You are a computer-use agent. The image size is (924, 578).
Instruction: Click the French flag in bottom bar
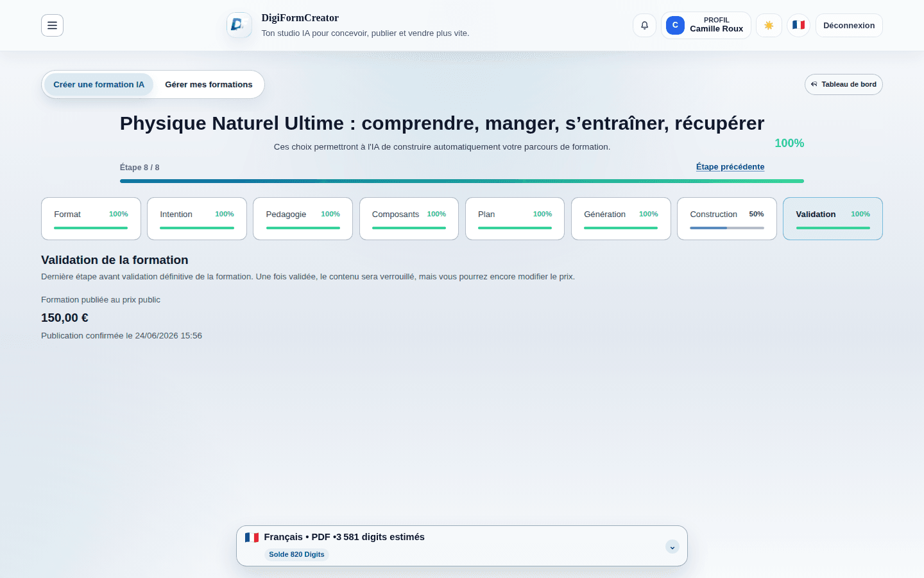point(252,537)
